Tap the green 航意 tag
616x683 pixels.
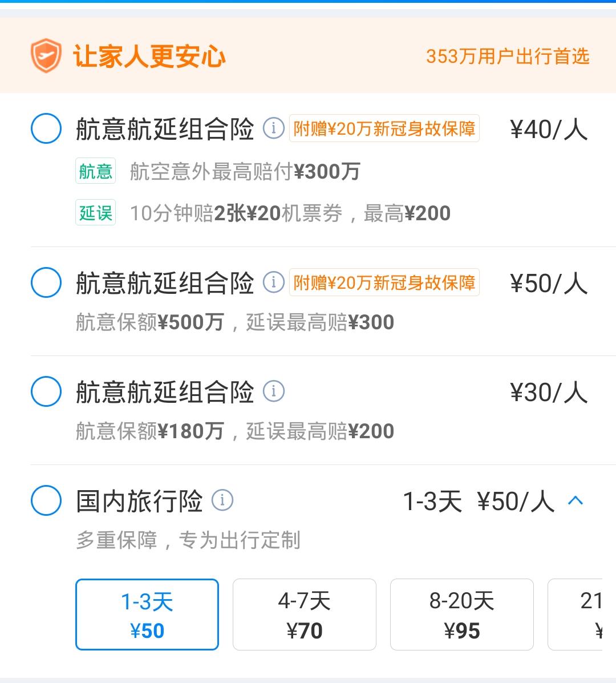tap(95, 171)
